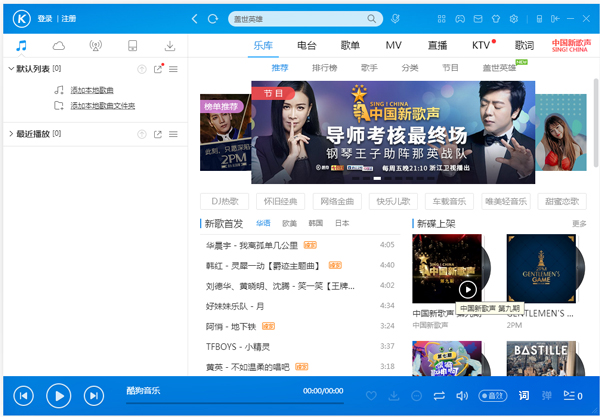
Task: Toggle the 弹 bullet comments
Action: point(547,396)
